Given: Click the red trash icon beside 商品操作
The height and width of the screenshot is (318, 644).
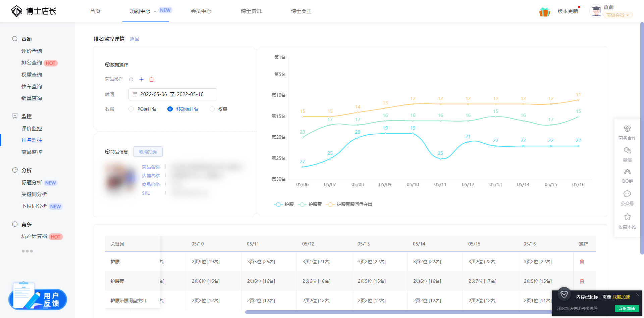Looking at the screenshot, I should point(151,80).
